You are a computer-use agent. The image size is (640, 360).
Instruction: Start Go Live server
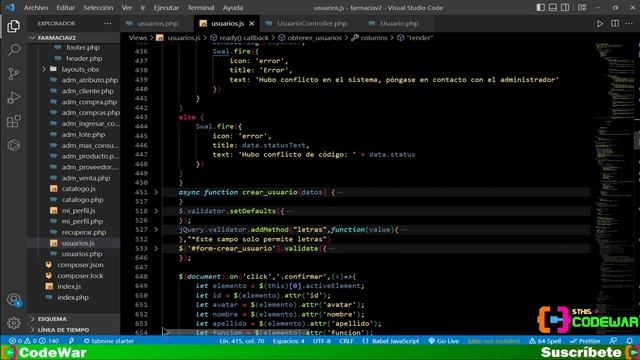pos(443,341)
